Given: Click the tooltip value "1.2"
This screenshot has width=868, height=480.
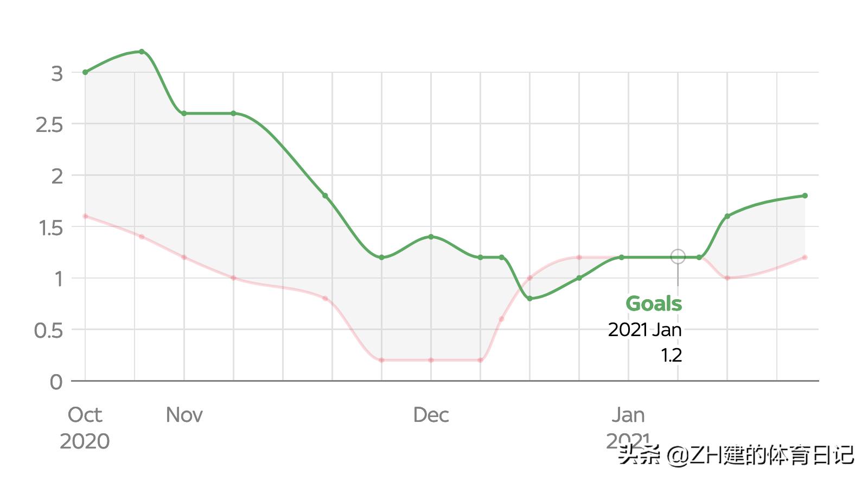Looking at the screenshot, I should [x=671, y=356].
